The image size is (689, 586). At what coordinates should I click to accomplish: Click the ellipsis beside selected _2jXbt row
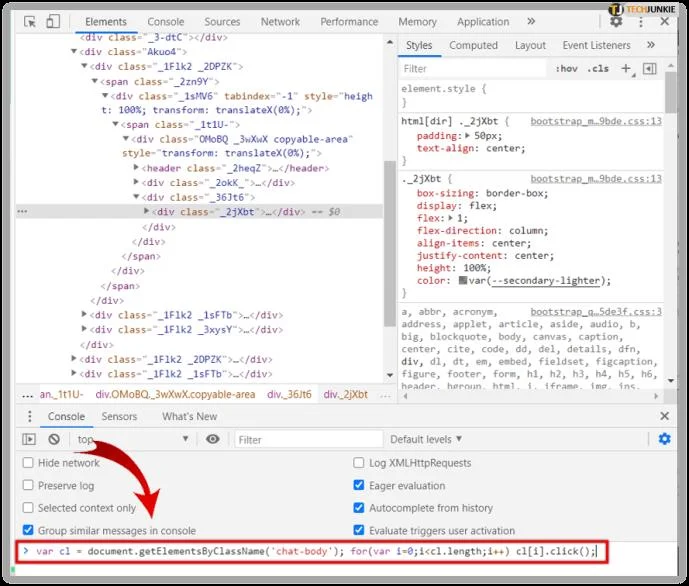[x=22, y=211]
